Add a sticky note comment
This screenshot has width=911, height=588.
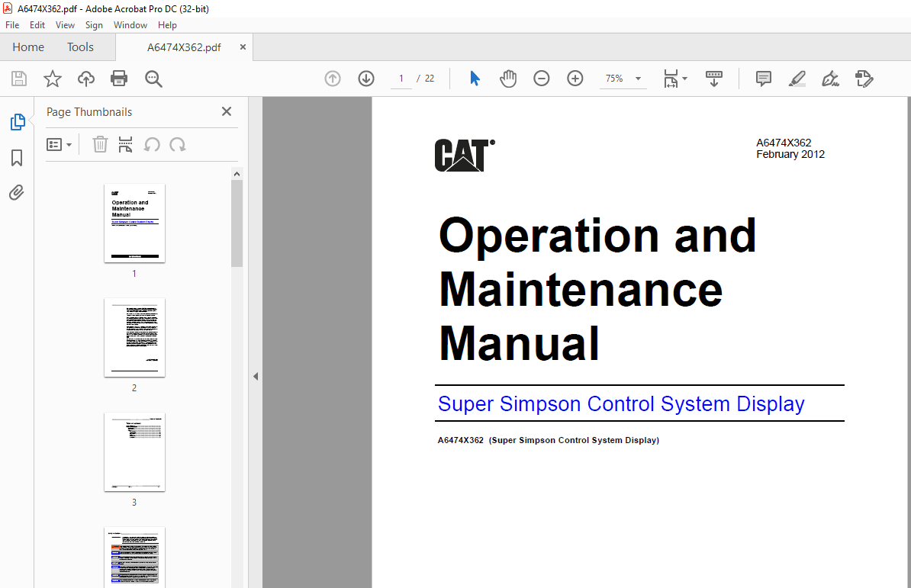(x=763, y=78)
